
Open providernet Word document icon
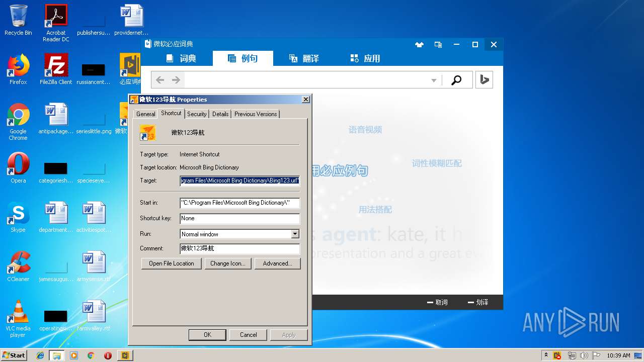coord(131,20)
